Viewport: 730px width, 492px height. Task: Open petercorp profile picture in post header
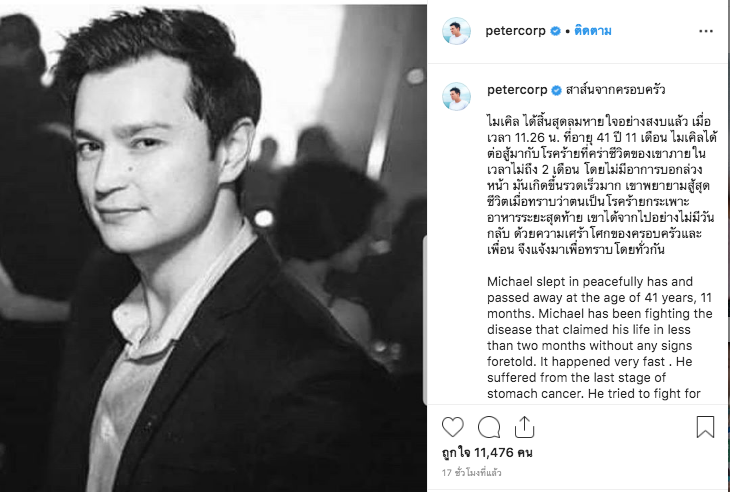tap(456, 31)
